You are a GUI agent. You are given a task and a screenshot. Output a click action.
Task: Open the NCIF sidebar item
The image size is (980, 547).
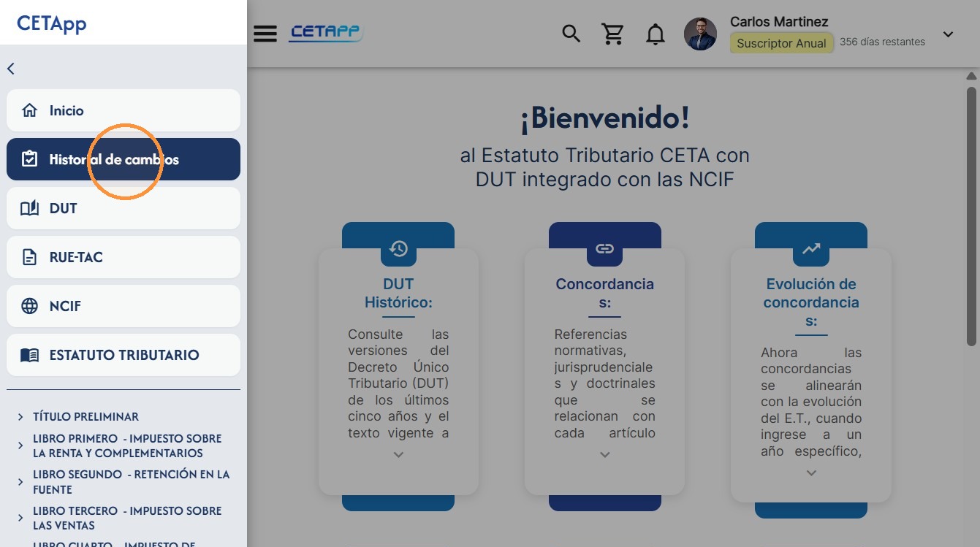pos(124,306)
